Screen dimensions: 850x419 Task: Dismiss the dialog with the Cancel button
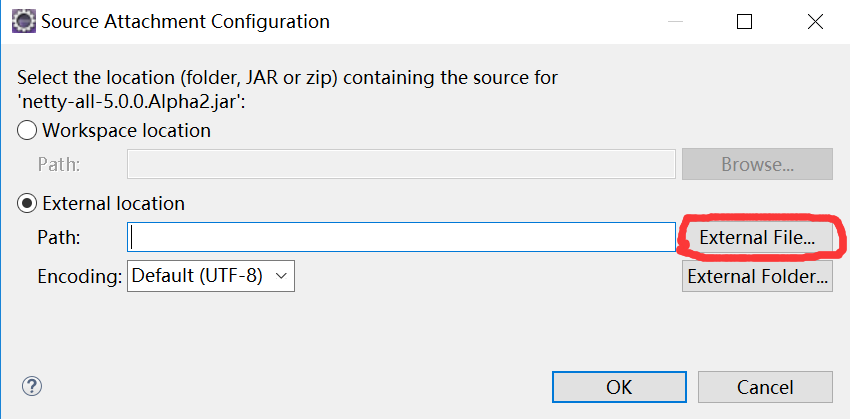[x=765, y=387]
